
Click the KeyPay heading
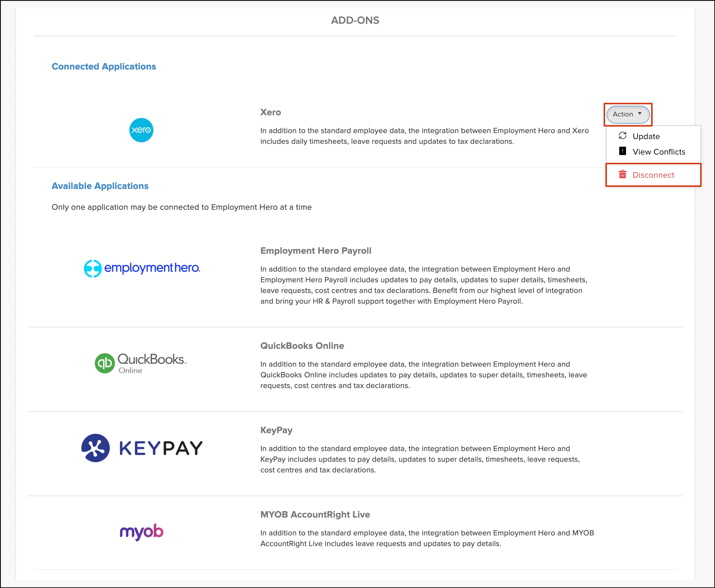pyautogui.click(x=276, y=430)
